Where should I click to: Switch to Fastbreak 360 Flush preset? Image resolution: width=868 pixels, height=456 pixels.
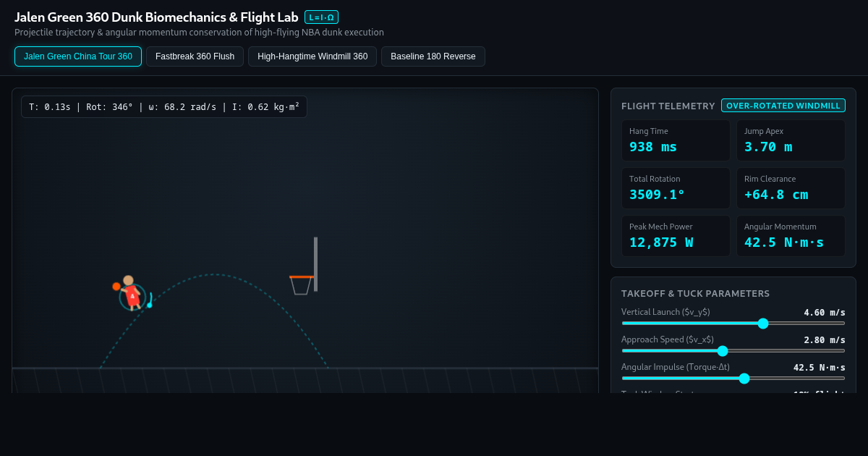point(195,56)
